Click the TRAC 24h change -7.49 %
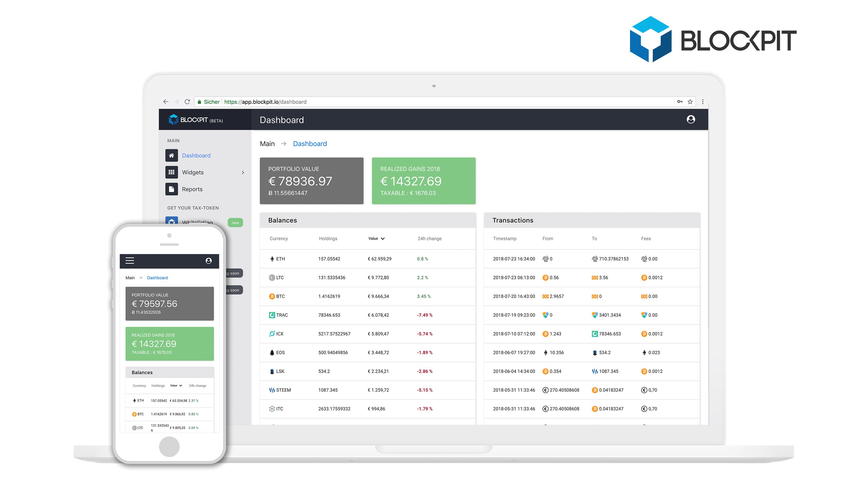The image size is (868, 489). click(x=424, y=315)
